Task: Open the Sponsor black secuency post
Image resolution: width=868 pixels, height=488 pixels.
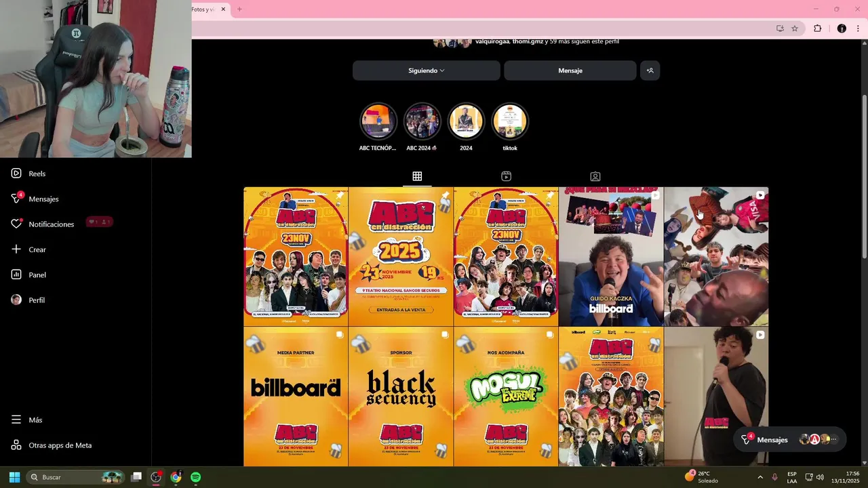Action: [x=401, y=396]
